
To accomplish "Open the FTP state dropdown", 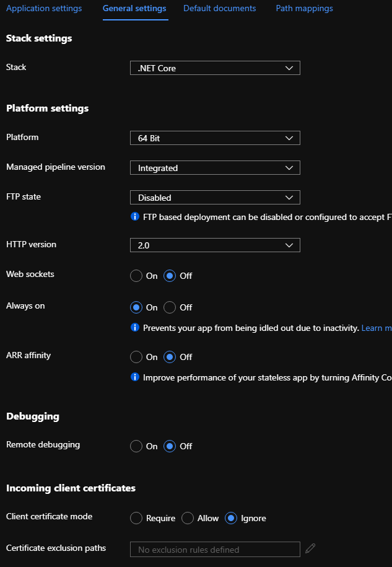I will click(x=214, y=197).
